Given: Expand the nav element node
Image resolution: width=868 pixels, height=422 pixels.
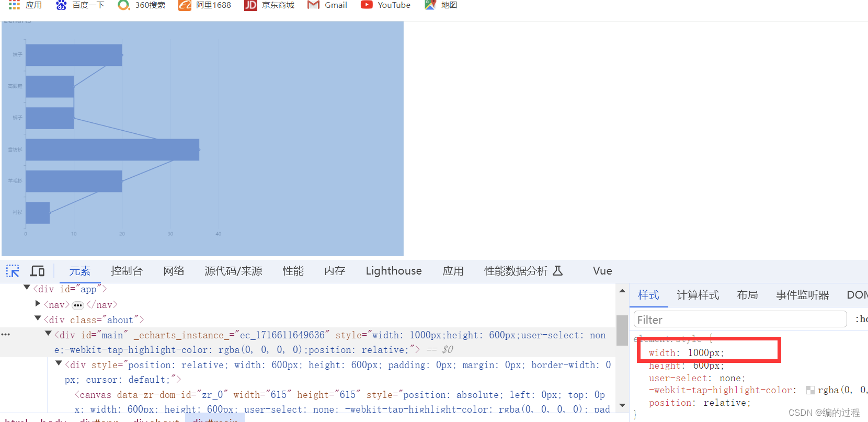Looking at the screenshot, I should pos(38,303).
